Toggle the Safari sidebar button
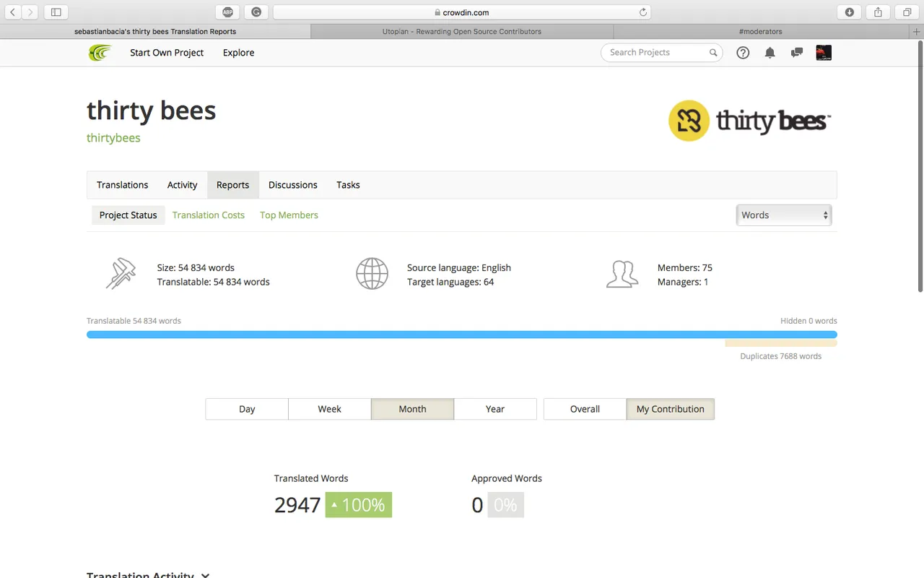The image size is (924, 578). [56, 12]
